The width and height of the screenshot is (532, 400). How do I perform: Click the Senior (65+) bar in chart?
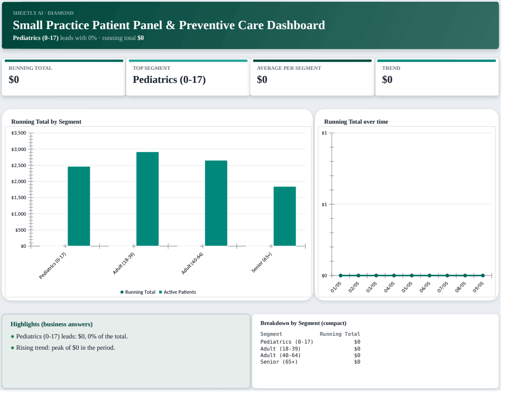pos(284,216)
